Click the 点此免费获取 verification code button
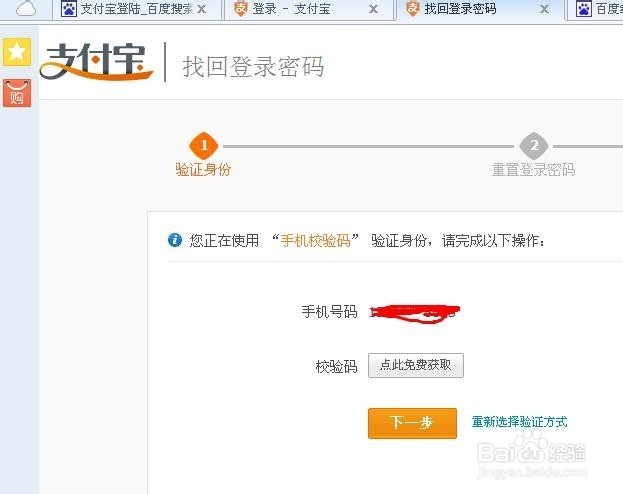This screenshot has height=494, width=623. (x=416, y=365)
